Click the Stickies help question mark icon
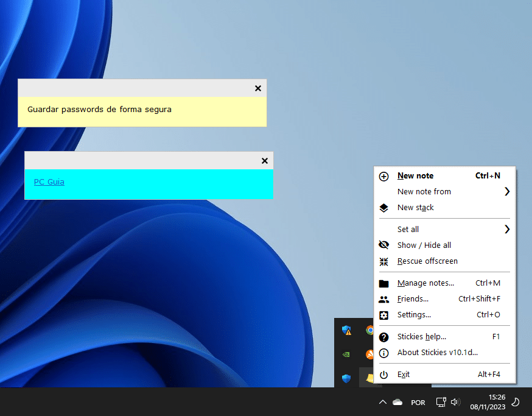532x416 pixels. pos(383,337)
